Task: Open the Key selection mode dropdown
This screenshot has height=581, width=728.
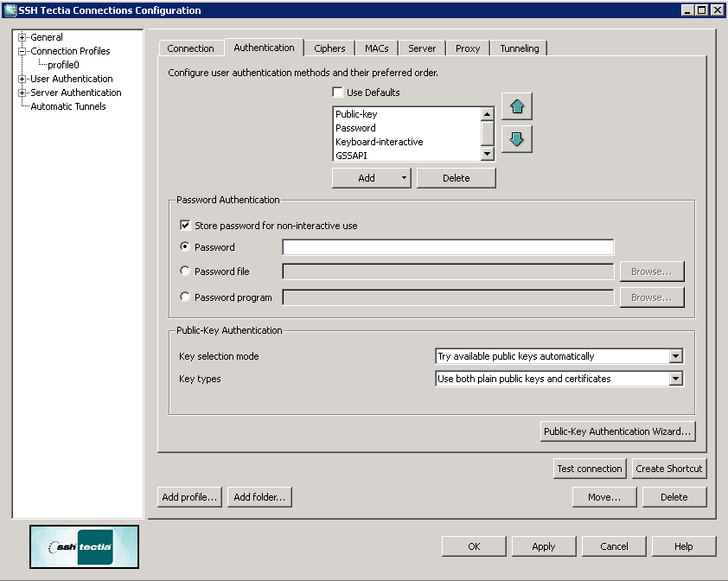Action: click(x=675, y=355)
